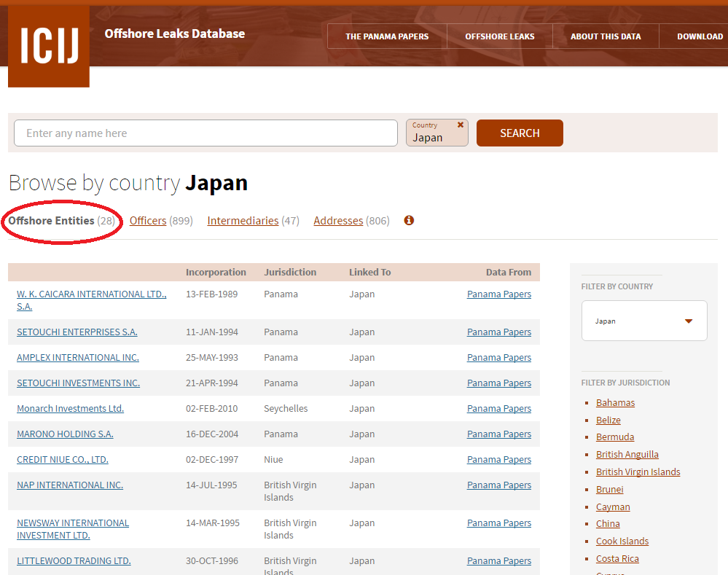Open the Offshore Leaks Database title link
This screenshot has height=575, width=728.
(175, 34)
